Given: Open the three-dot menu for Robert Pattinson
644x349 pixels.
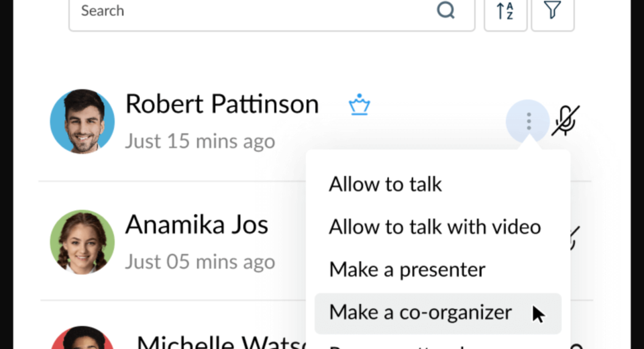Looking at the screenshot, I should click(x=529, y=121).
